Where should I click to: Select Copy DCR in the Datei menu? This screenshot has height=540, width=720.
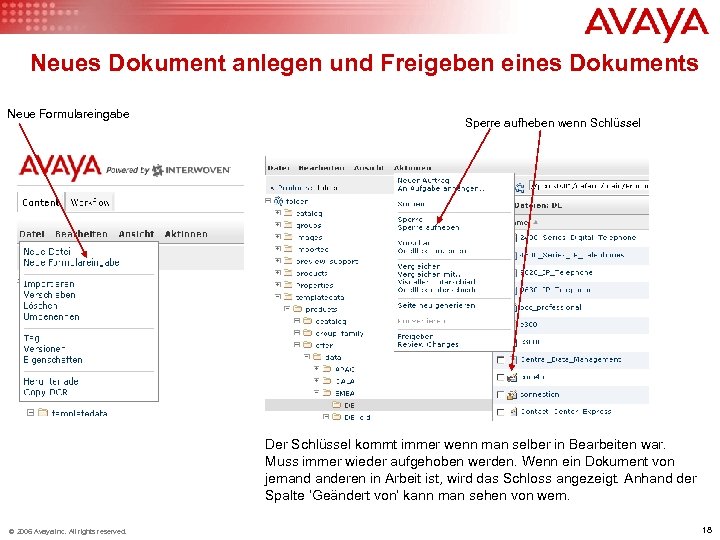coord(45,393)
